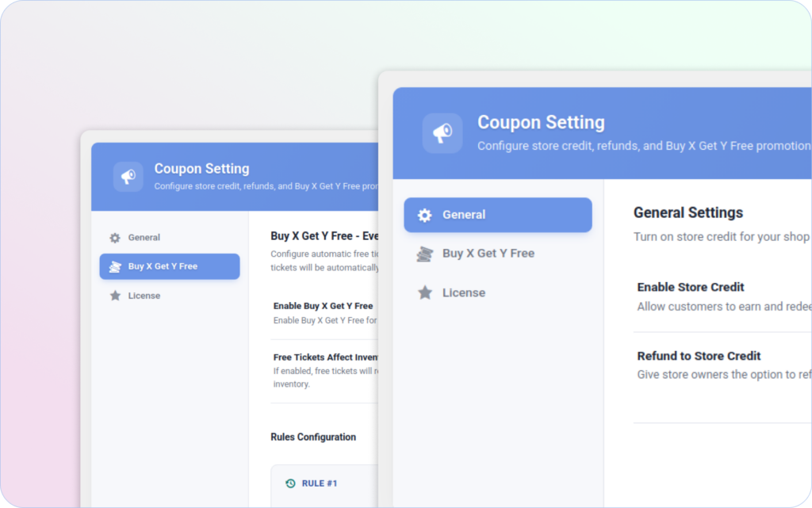
Task: Click the megaphone icon in back Coupon Setting header
Action: (128, 177)
